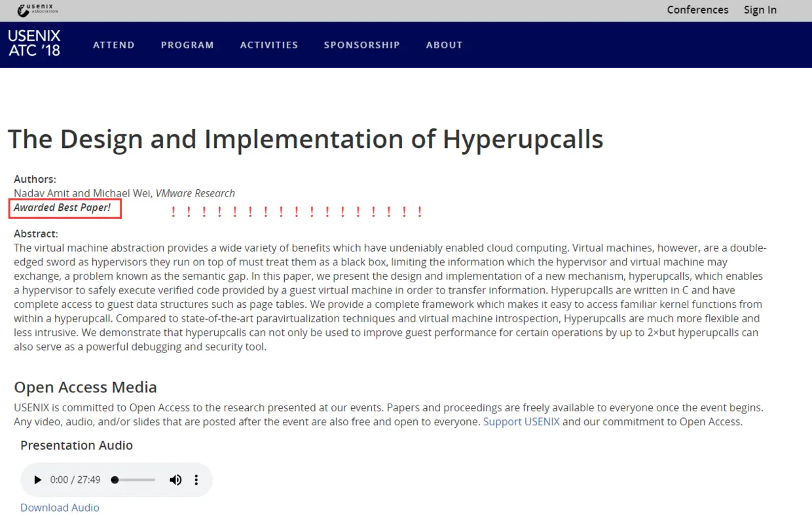This screenshot has width=812, height=528.
Task: Click the Awarded Best Paper text
Action: [62, 208]
